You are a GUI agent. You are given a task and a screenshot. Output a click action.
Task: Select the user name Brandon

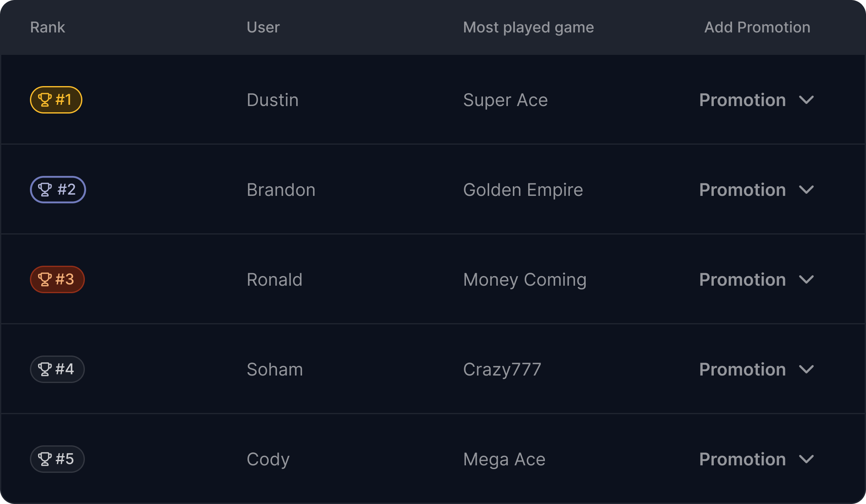[x=281, y=190]
